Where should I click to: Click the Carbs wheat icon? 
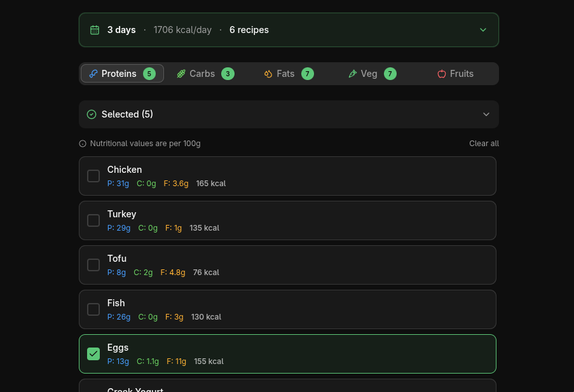pos(182,73)
